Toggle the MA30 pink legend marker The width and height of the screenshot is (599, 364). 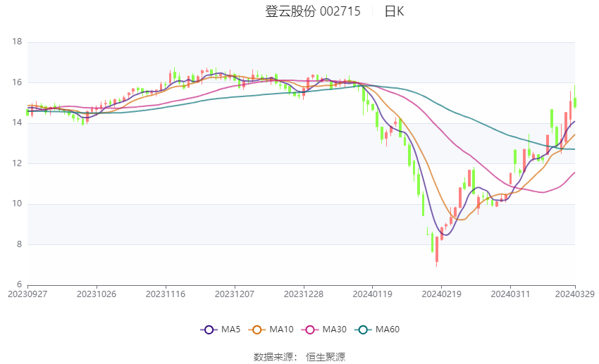coord(309,330)
